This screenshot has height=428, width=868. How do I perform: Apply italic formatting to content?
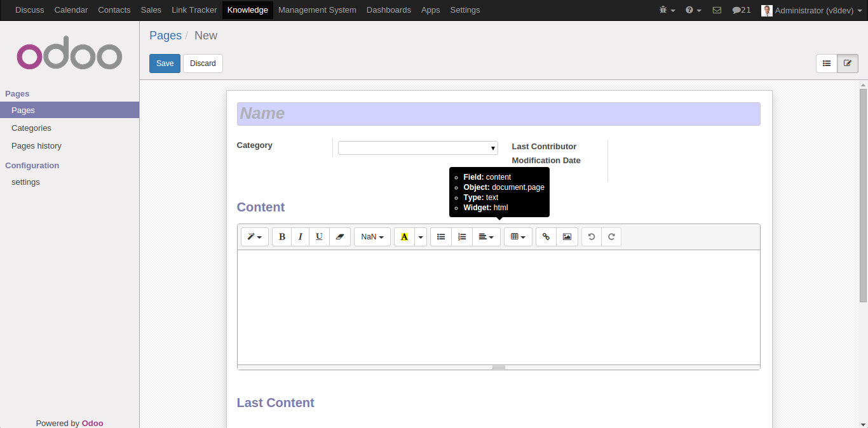tap(301, 237)
